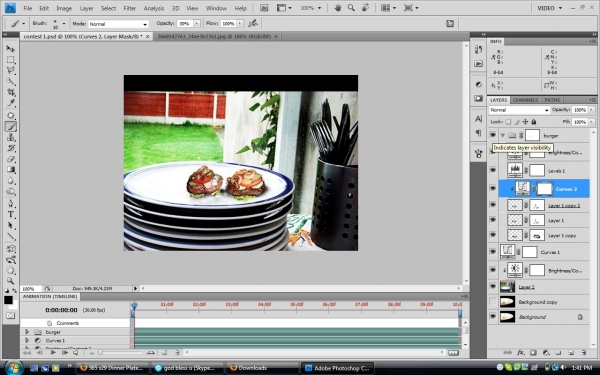Viewport: 600px width, 375px height.
Task: Play the animation timeline
Action: point(53,352)
